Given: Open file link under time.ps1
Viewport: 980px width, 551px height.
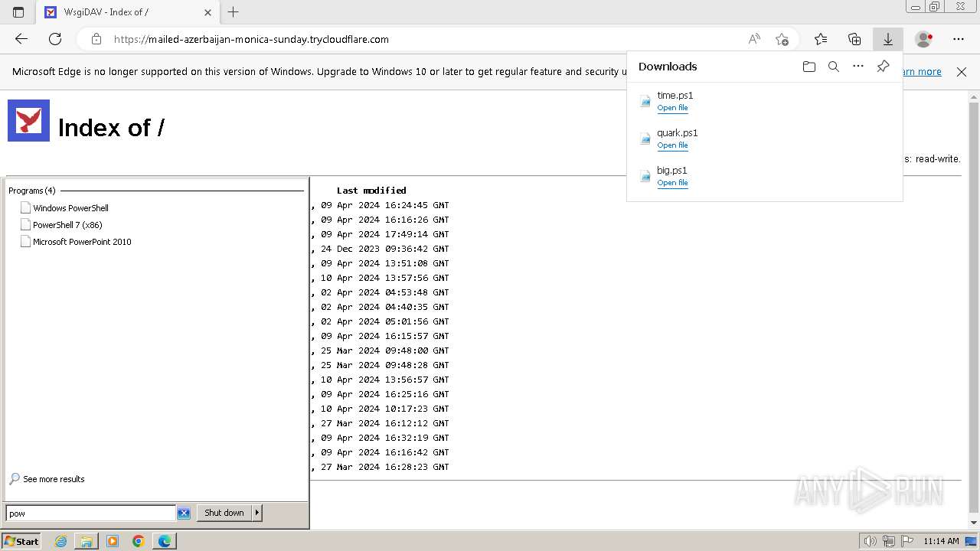Looking at the screenshot, I should click(672, 108).
